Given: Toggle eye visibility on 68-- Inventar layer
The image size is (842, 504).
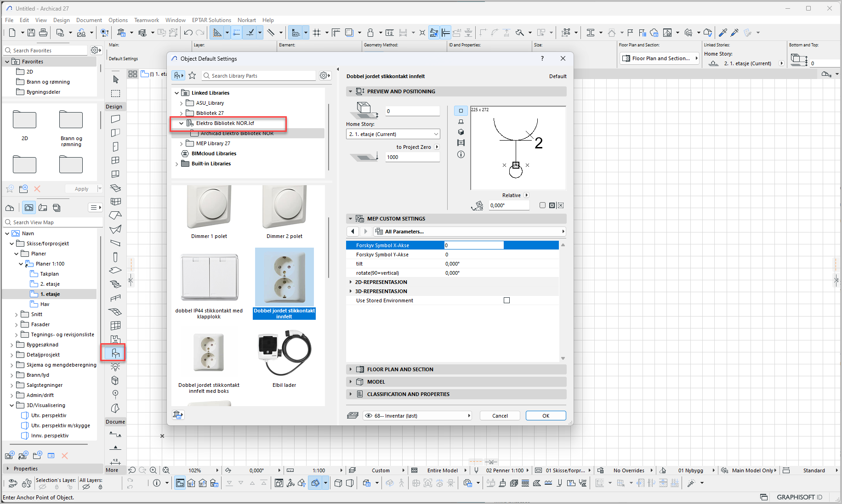Looking at the screenshot, I should point(369,416).
